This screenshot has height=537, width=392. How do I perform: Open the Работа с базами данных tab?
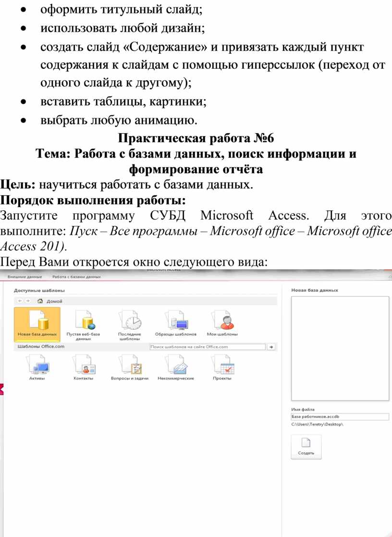click(76, 277)
